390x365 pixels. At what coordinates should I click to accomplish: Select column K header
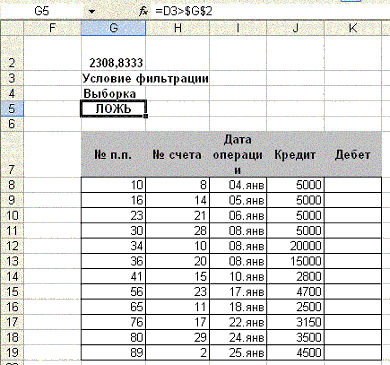pos(353,28)
